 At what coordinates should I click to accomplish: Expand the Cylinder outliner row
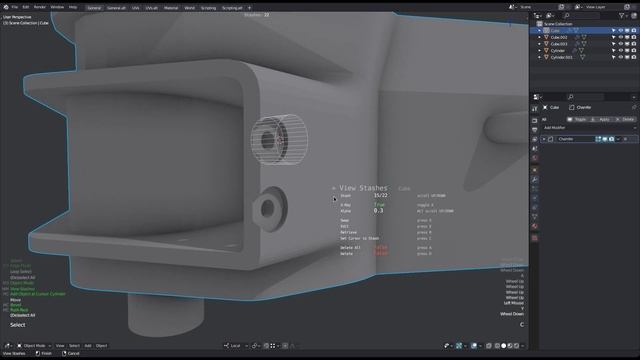click(539, 51)
